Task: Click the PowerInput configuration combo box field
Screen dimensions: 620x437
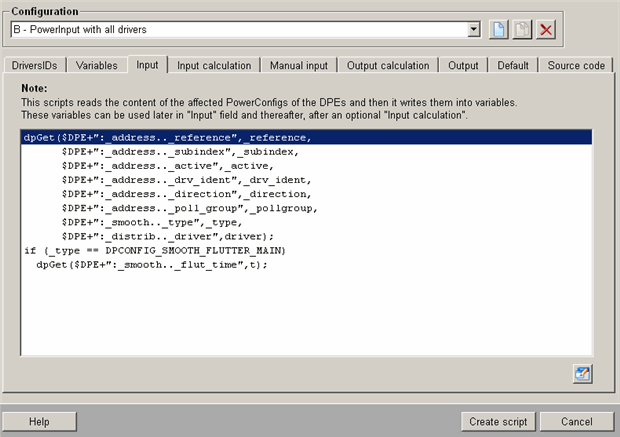Action: coord(238,29)
